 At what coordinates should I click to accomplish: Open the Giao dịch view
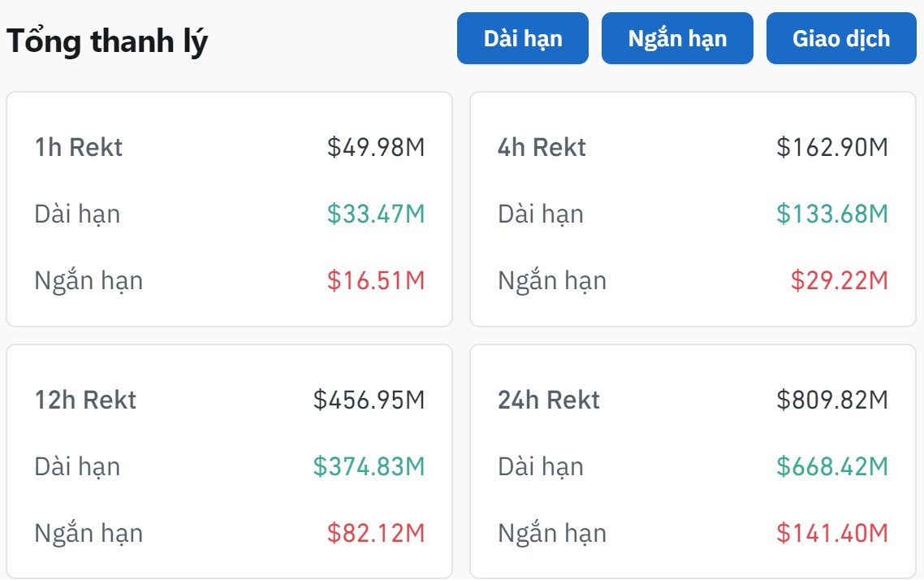(x=840, y=37)
